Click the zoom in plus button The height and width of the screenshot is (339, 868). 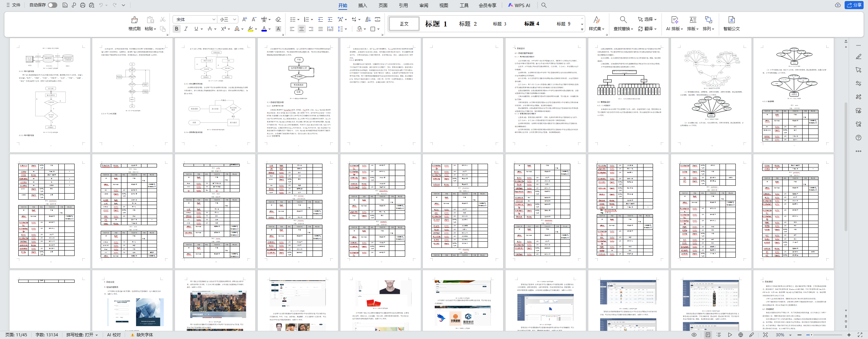tap(849, 335)
